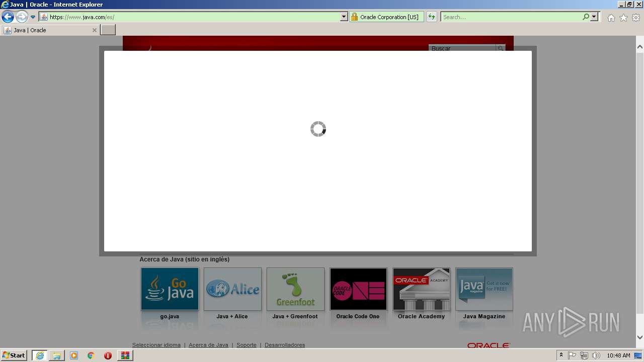Click the Java + Alice caption link
This screenshot has height=362, width=644.
pos(232,316)
